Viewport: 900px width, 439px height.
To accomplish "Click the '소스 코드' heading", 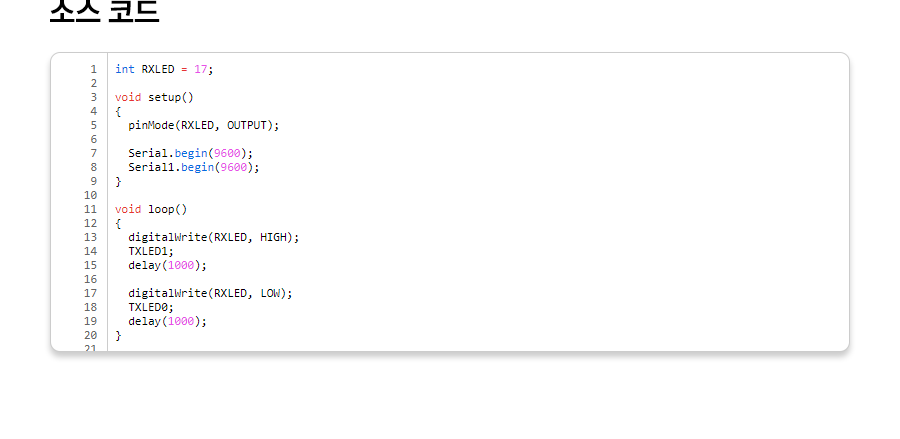I will pyautogui.click(x=104, y=12).
